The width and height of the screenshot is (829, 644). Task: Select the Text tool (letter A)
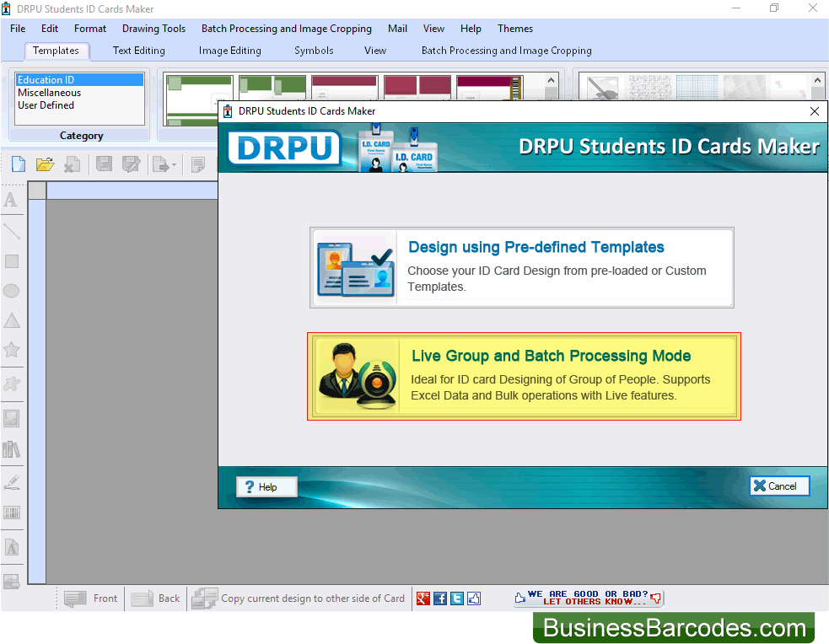(11, 201)
